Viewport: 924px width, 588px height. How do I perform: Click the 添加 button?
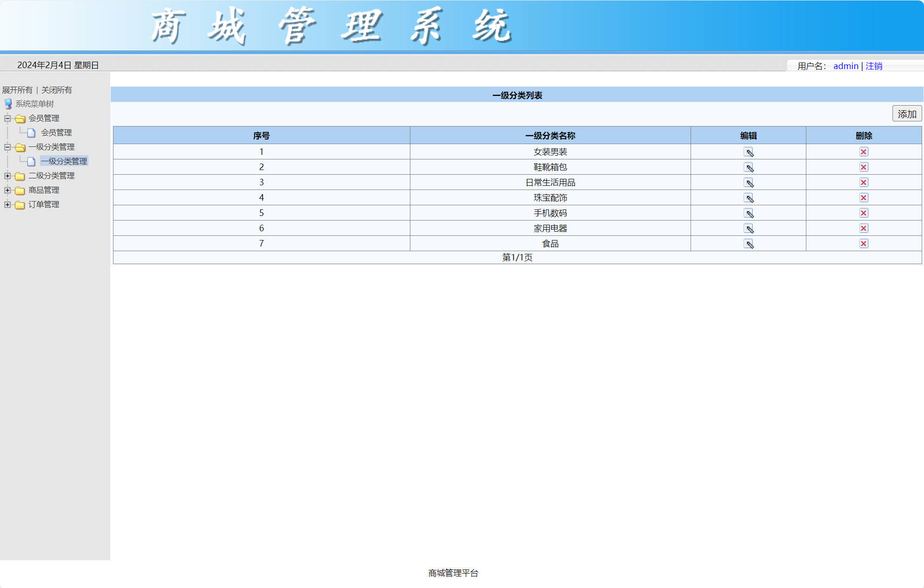coord(906,114)
